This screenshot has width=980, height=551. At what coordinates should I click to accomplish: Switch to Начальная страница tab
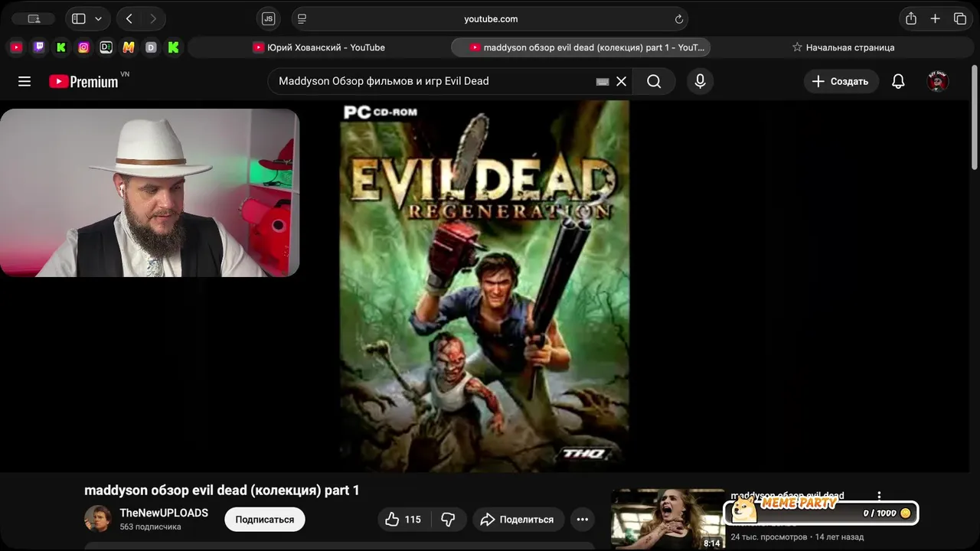click(x=843, y=47)
